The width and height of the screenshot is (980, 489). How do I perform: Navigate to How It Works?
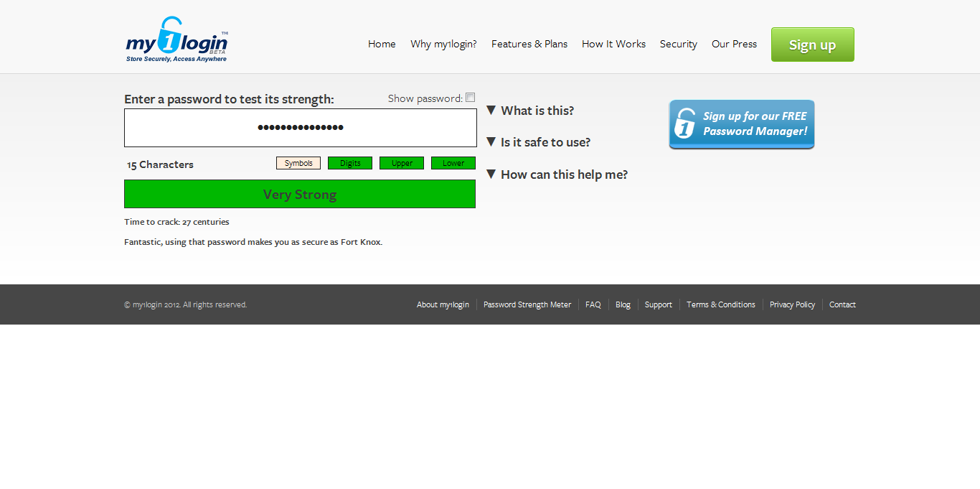coord(613,44)
